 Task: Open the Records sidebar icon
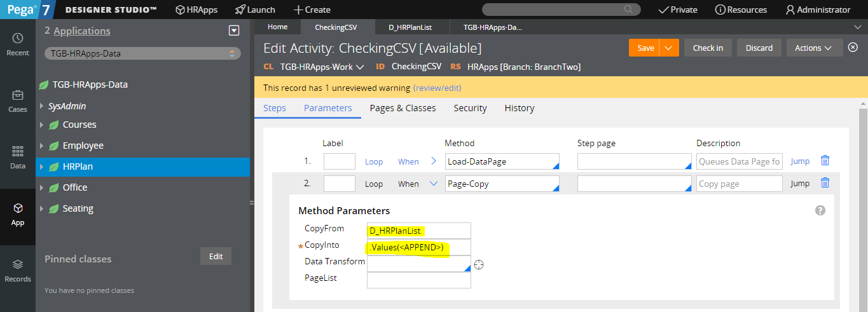[18, 271]
